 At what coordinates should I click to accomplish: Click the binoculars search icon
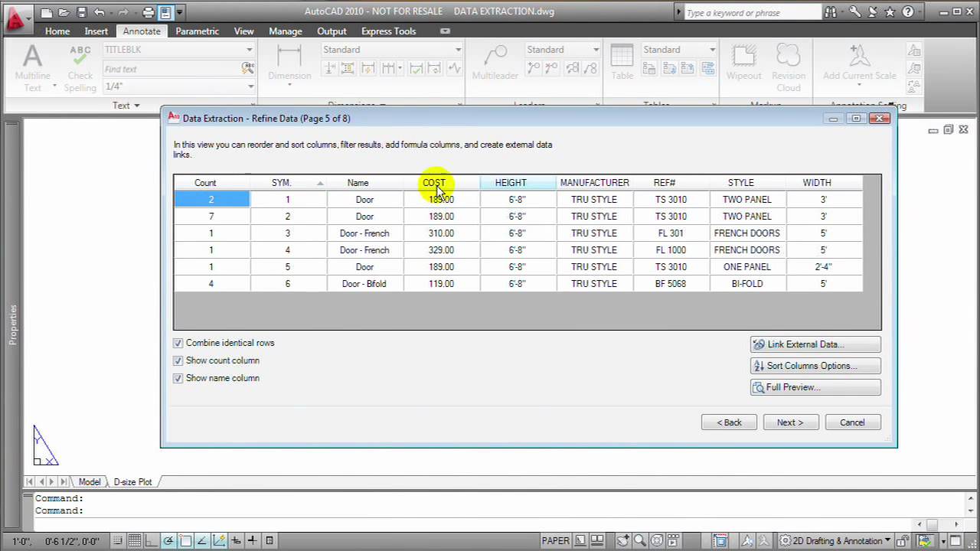tap(831, 12)
